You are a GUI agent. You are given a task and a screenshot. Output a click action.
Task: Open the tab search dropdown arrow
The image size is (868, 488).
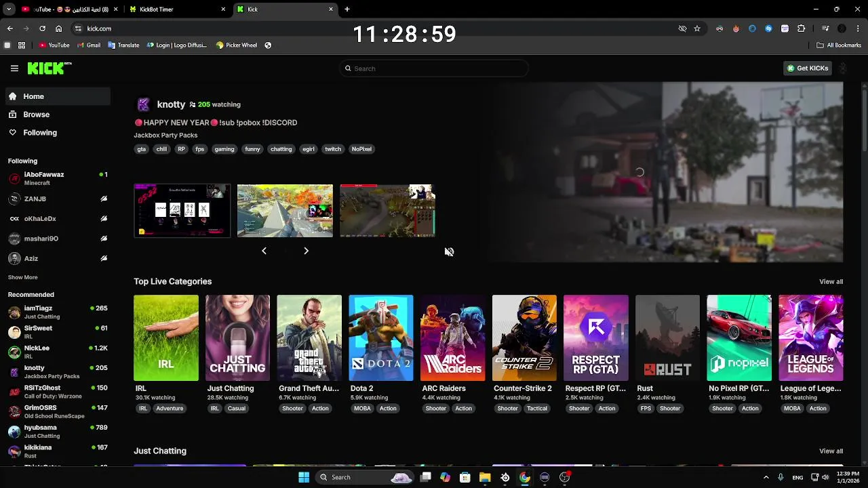tap(9, 9)
